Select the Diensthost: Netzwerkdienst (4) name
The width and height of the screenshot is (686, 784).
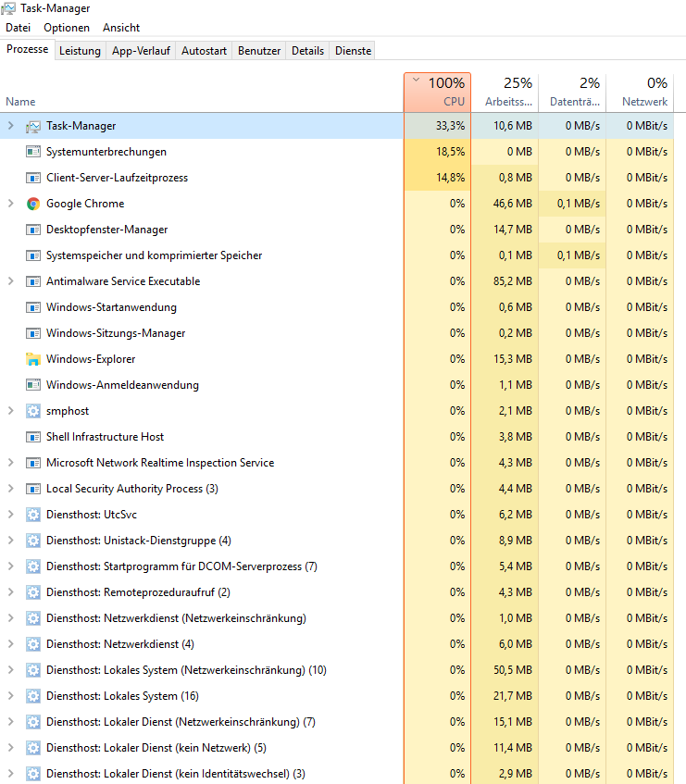tap(120, 644)
